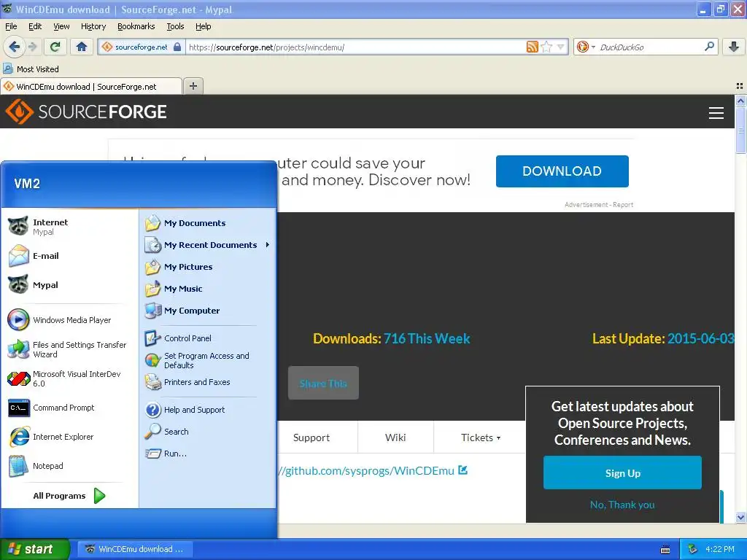Click the Windows start button
This screenshot has width=747, height=560.
tap(35, 549)
